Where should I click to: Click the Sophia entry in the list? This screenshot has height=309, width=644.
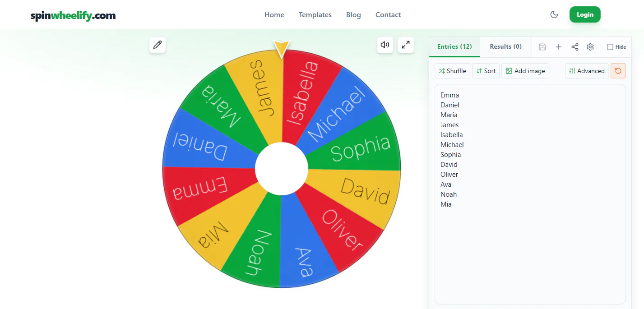(x=450, y=155)
